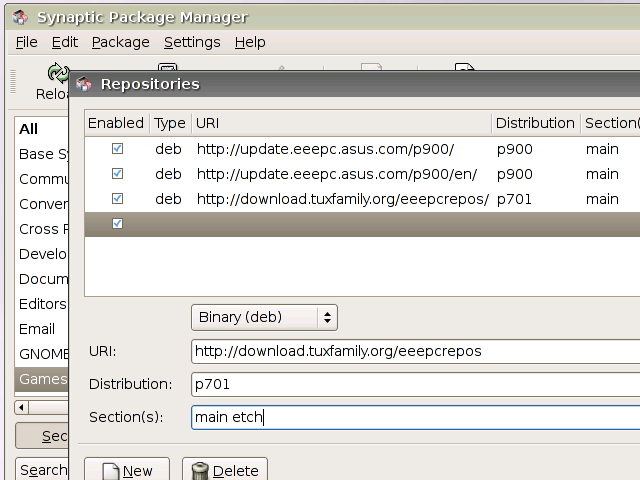
Task: Open the Binary (deb) type dropdown
Action: pyautogui.click(x=264, y=317)
